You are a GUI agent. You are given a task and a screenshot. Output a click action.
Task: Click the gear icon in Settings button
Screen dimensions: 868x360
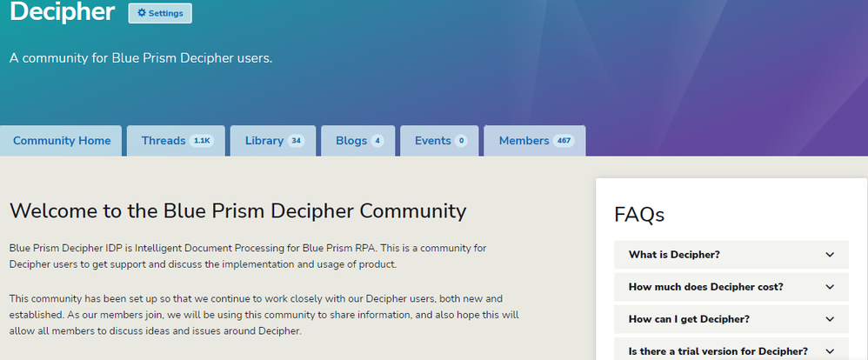pos(142,14)
